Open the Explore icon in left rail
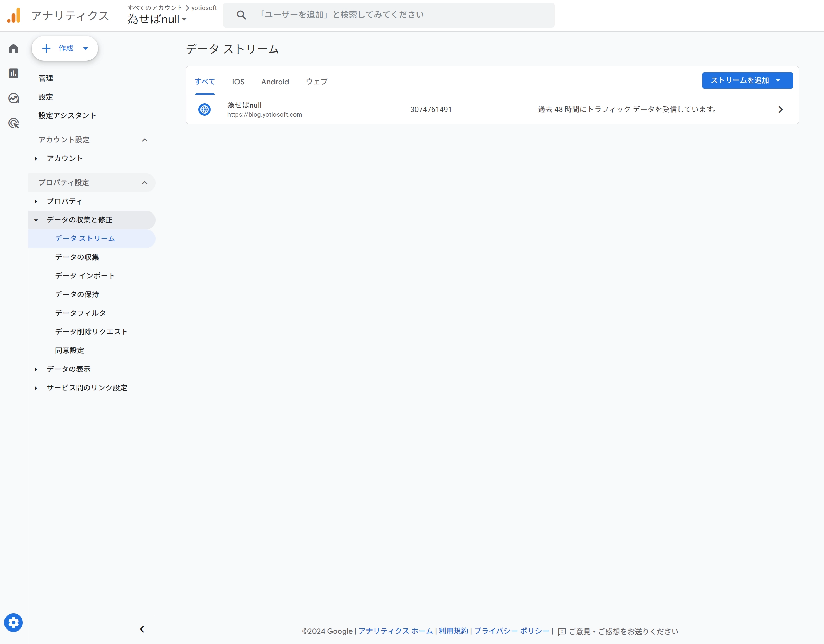Screen dimensions: 824x644 13,98
